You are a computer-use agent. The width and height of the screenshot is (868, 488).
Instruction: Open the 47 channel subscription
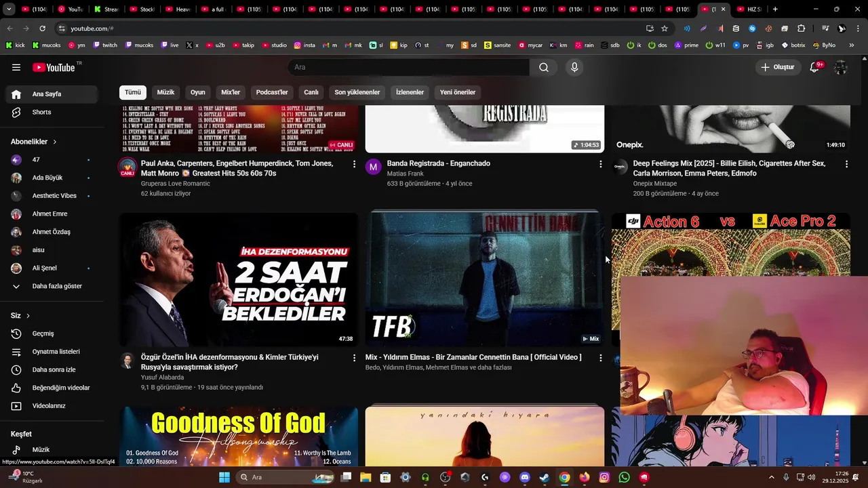(52, 160)
